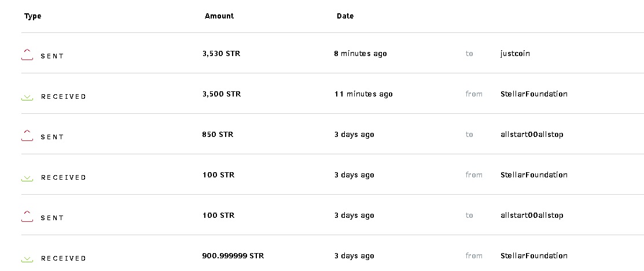Click the sent icon for 3,530 STR

27,55
